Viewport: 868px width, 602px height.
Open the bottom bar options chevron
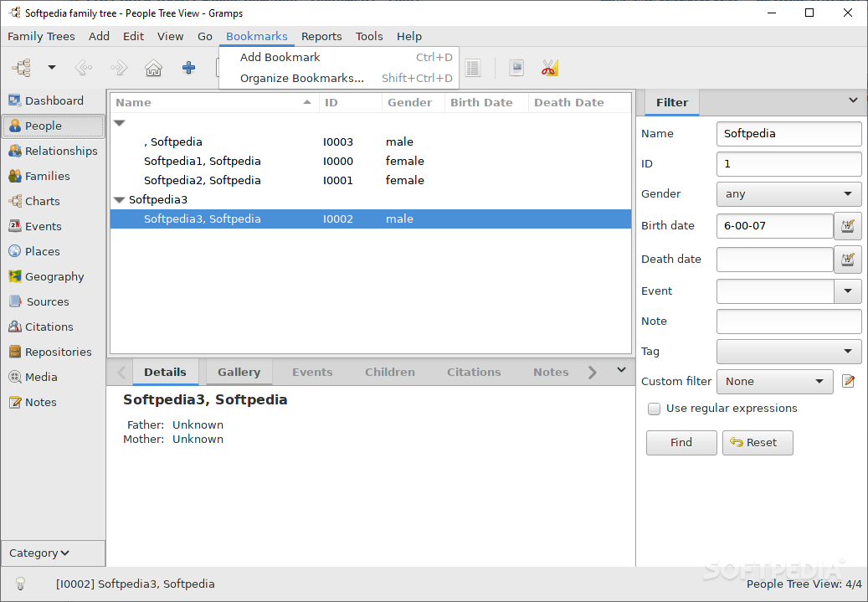pos(621,369)
